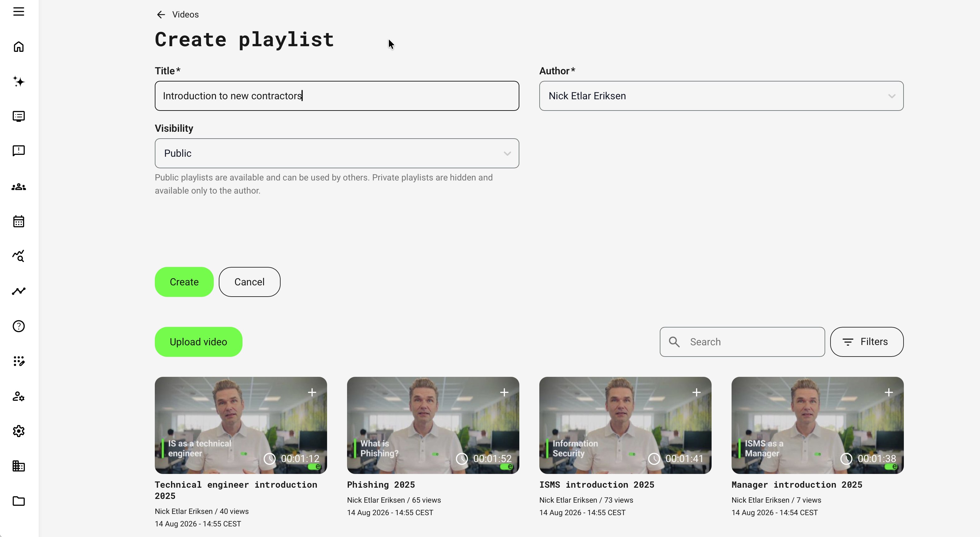Open the groups people sidebar icon
Viewport: 980px width, 537px height.
[19, 187]
